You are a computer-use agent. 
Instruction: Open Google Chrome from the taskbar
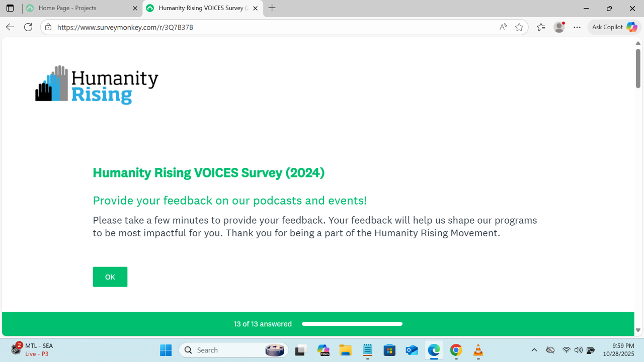(x=456, y=350)
